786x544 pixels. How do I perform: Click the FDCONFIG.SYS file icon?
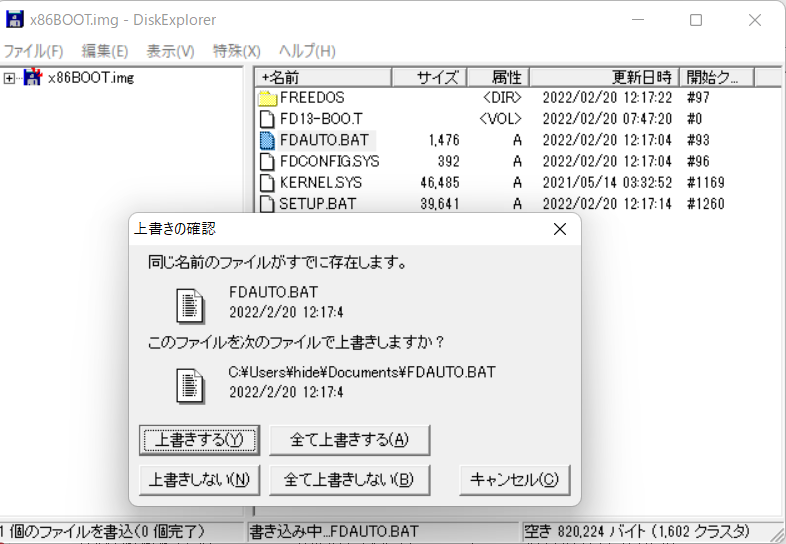[x=267, y=161]
